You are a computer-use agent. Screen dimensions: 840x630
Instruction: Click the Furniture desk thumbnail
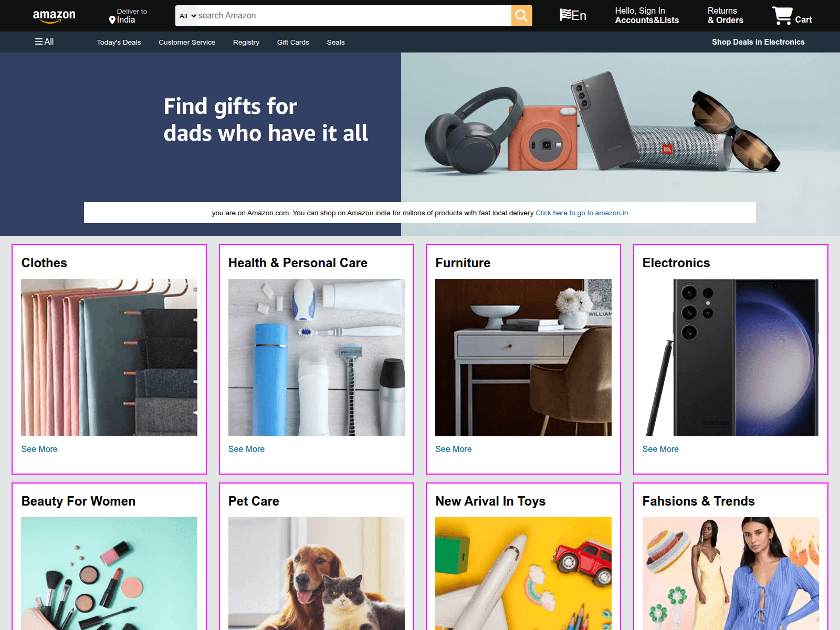click(523, 358)
